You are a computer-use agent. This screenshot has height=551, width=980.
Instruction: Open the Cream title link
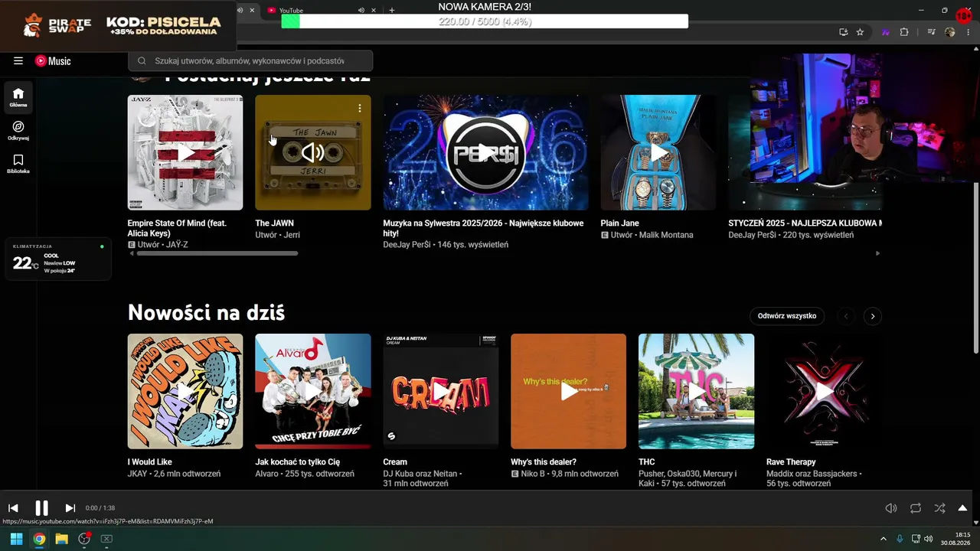[395, 462]
